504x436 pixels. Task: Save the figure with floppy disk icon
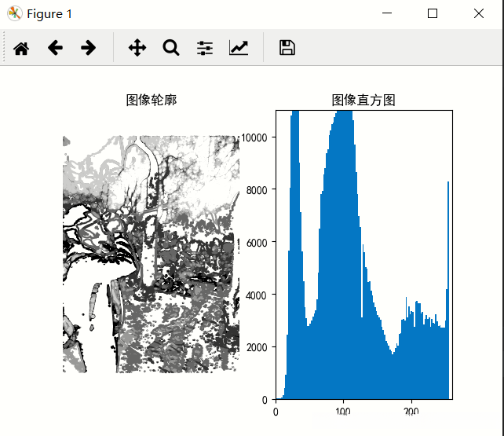pyautogui.click(x=287, y=48)
